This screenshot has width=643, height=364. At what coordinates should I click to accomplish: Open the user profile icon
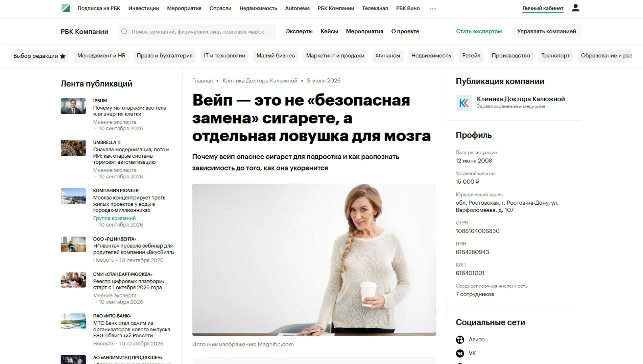click(575, 8)
